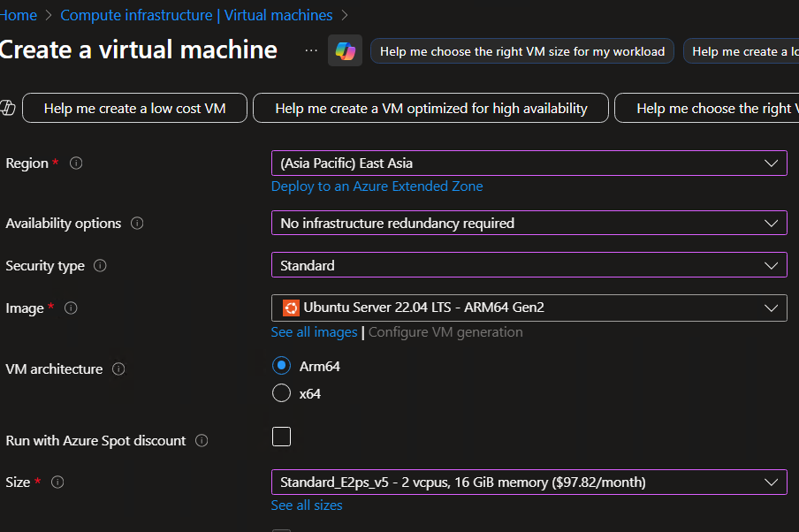Click the VM architecture label
This screenshot has width=799, height=532.
click(x=54, y=369)
